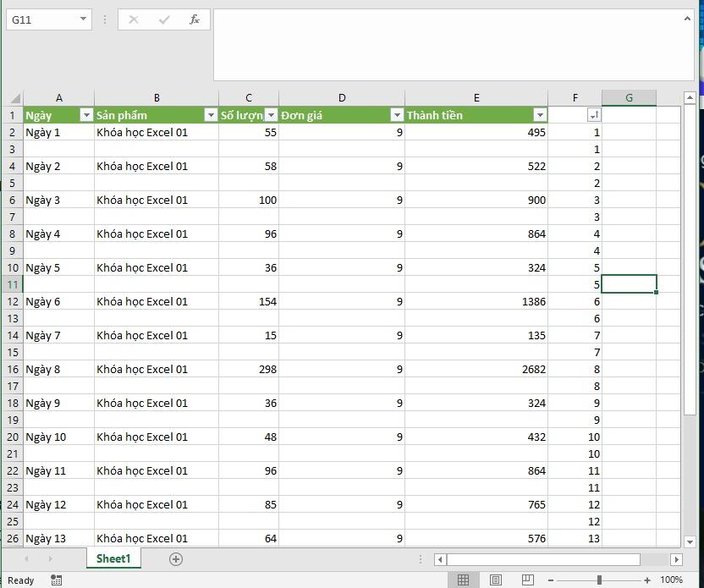The image size is (704, 588).
Task: Open the Thành tiền filter dropdown
Action: 540,114
